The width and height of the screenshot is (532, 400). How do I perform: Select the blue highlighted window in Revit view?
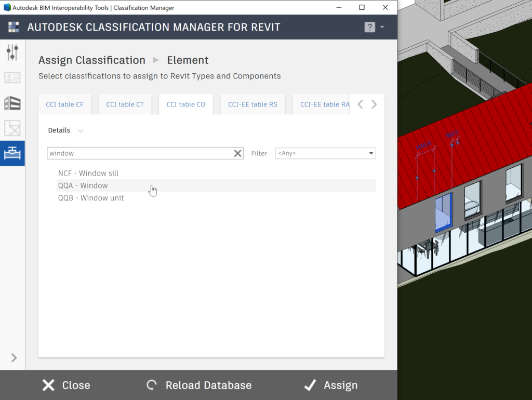pos(444,212)
